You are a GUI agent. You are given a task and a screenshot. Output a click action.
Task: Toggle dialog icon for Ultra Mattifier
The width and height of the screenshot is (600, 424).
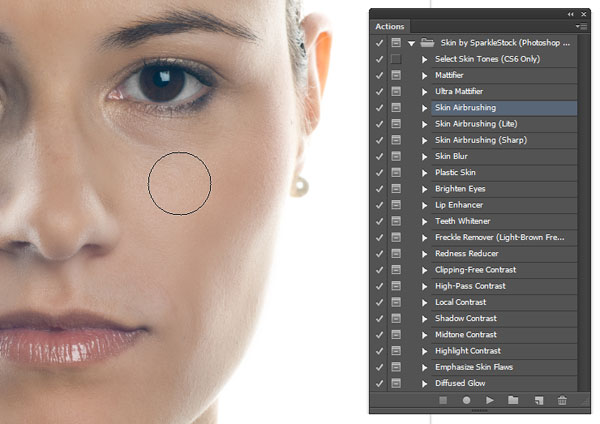396,91
